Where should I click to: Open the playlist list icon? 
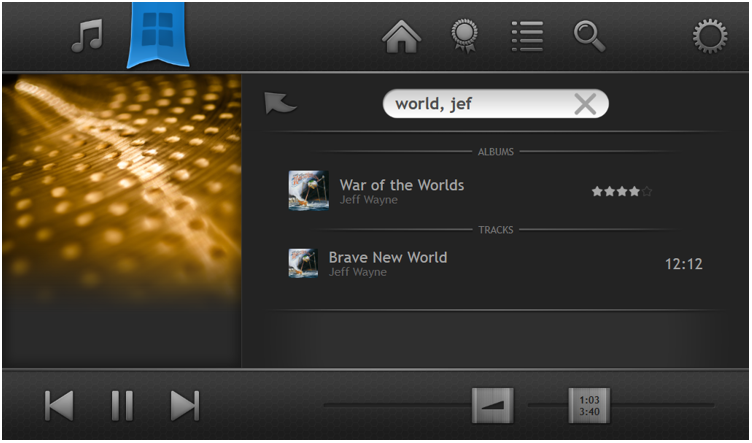pos(526,36)
